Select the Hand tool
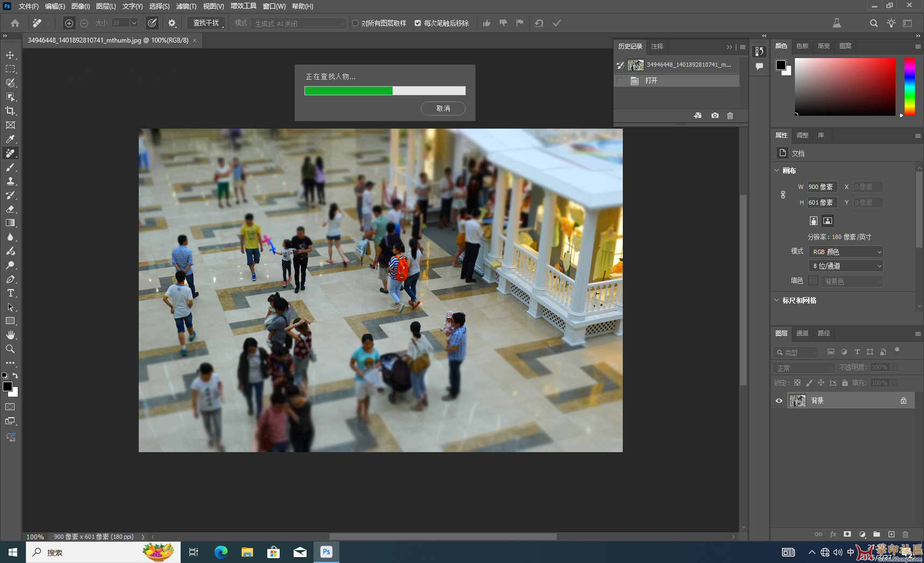The height and width of the screenshot is (563, 924). (10, 335)
